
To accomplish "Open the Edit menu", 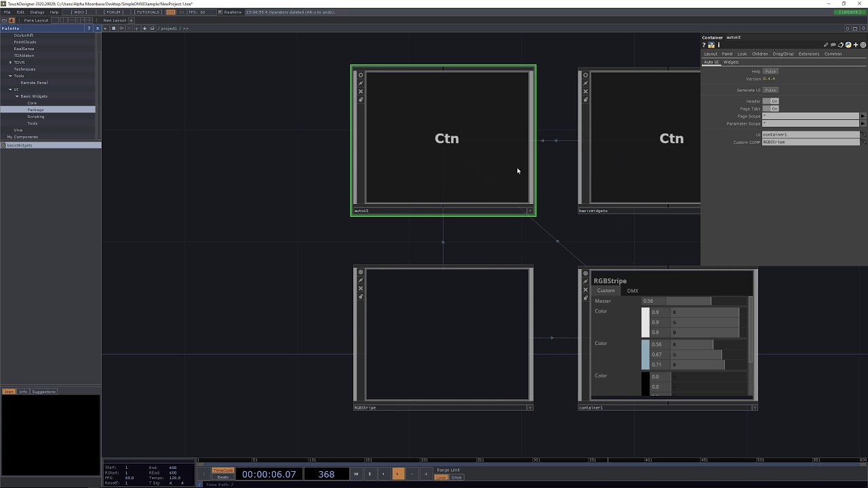I will [20, 12].
